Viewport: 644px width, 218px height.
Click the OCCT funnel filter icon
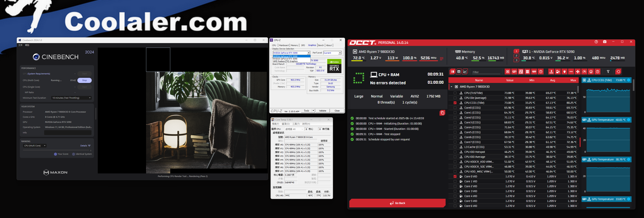coord(608,72)
